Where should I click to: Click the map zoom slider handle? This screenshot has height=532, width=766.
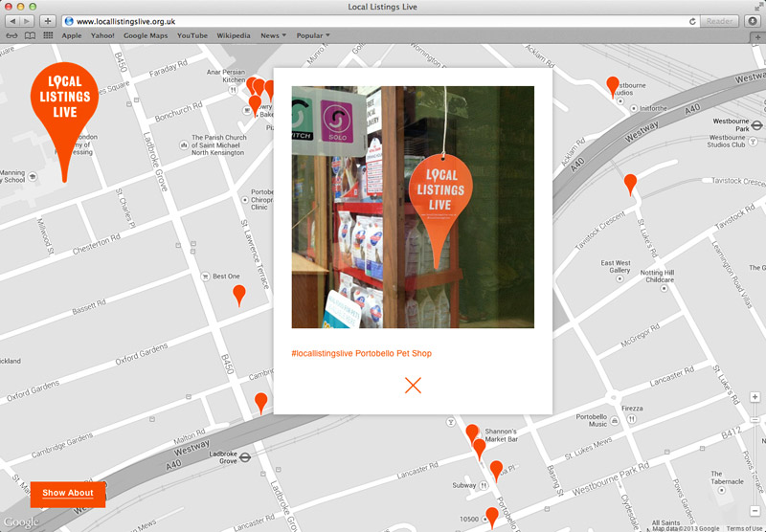tap(755, 420)
